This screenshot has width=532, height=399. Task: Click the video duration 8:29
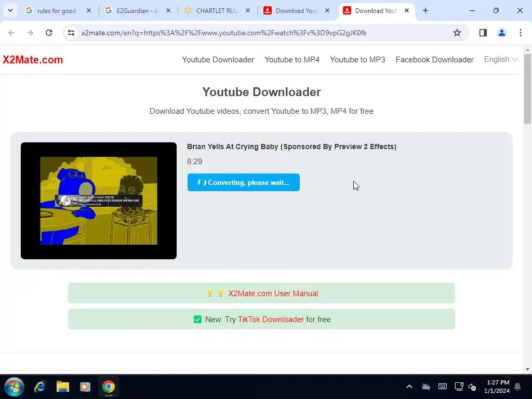(x=195, y=162)
